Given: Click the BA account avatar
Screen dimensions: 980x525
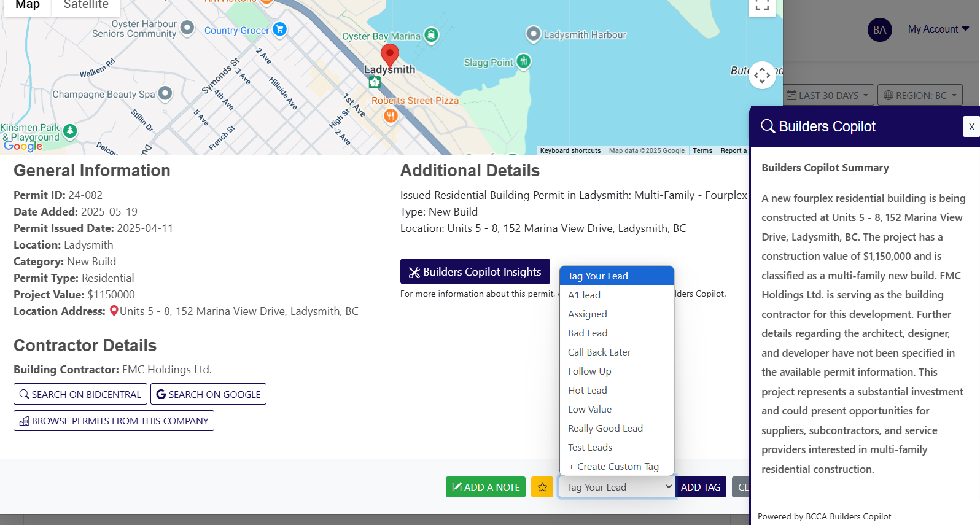Looking at the screenshot, I should click(879, 29).
